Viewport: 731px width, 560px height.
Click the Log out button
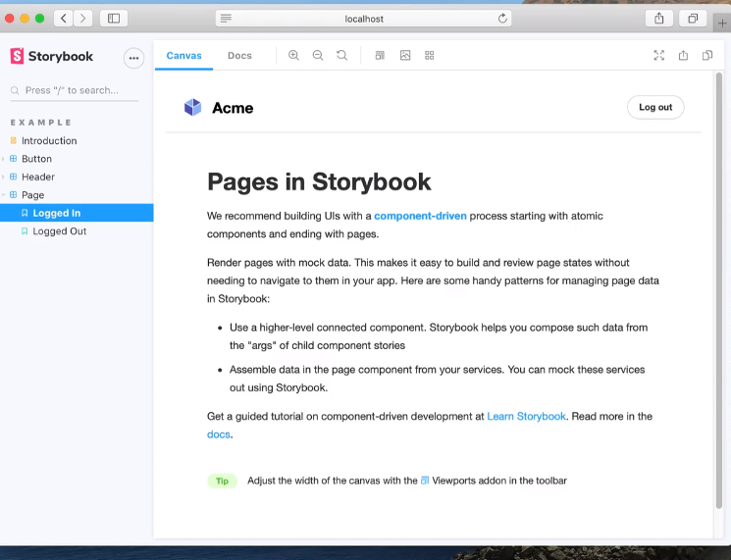[655, 107]
